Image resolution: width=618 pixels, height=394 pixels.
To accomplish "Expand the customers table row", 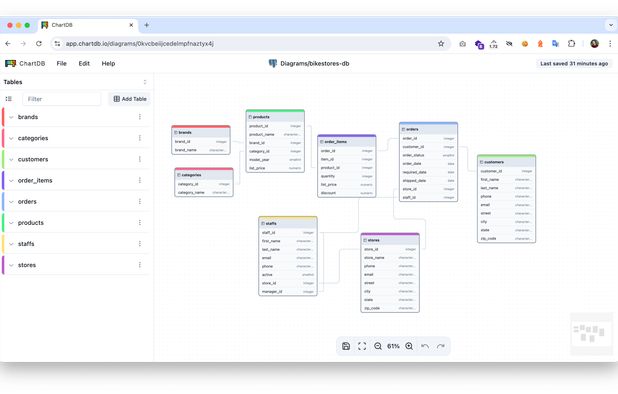I will pos(11,160).
